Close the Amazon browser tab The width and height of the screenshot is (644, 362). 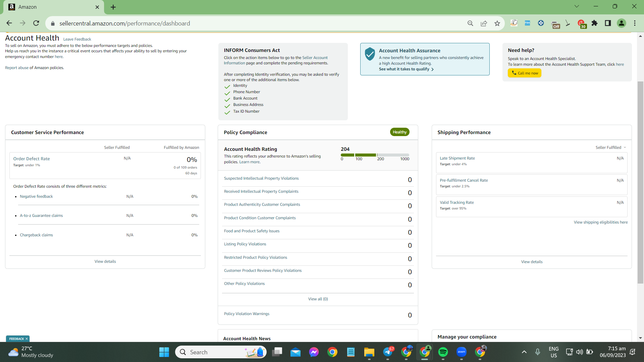[97, 7]
